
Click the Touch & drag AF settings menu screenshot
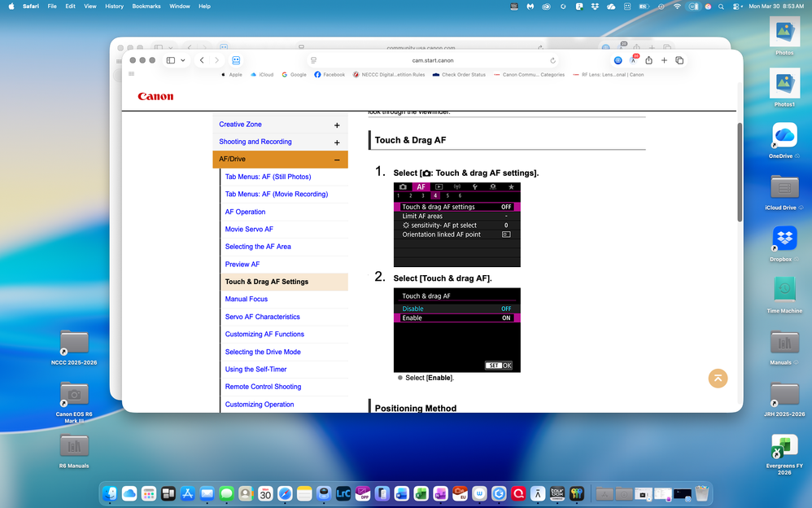point(456,225)
